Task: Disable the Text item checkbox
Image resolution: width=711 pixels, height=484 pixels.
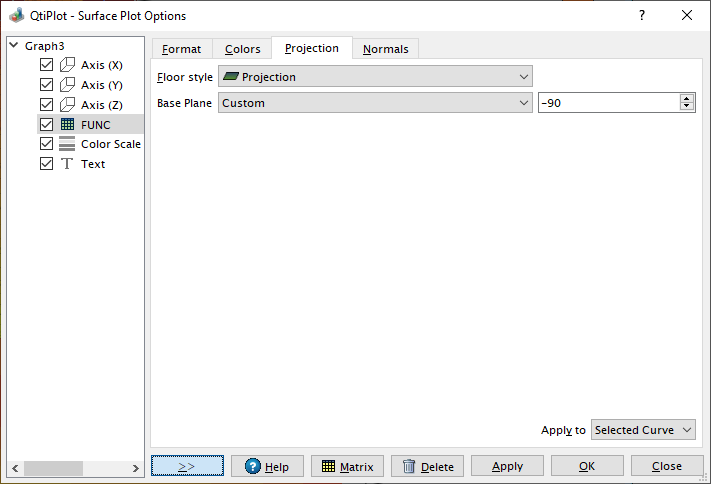Action: click(x=46, y=164)
